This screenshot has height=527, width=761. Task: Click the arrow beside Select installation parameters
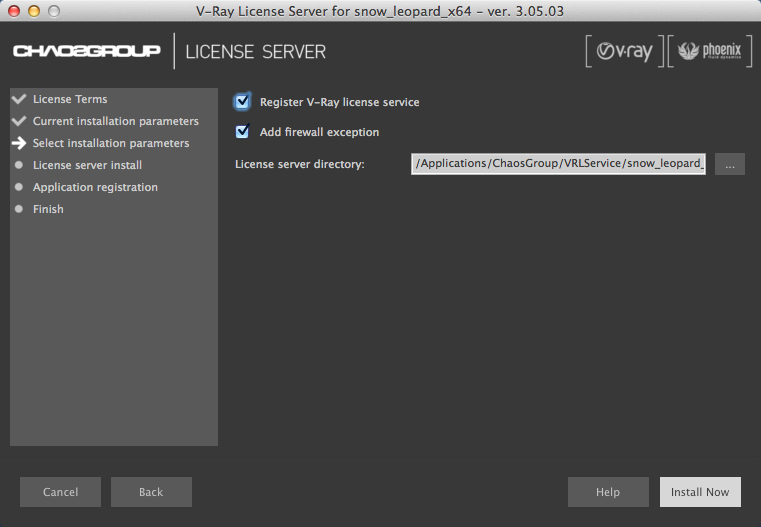pos(18,143)
